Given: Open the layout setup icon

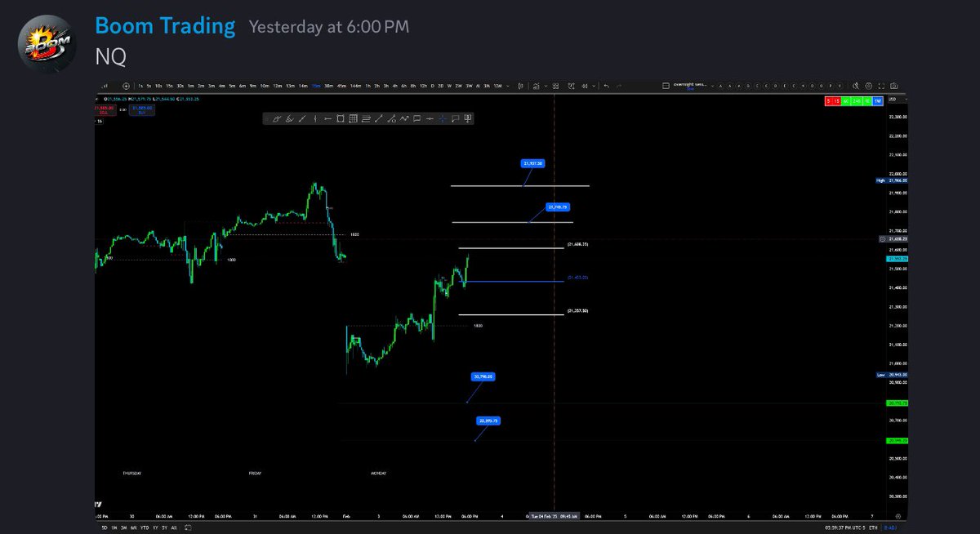Looking at the screenshot, I should [x=666, y=85].
